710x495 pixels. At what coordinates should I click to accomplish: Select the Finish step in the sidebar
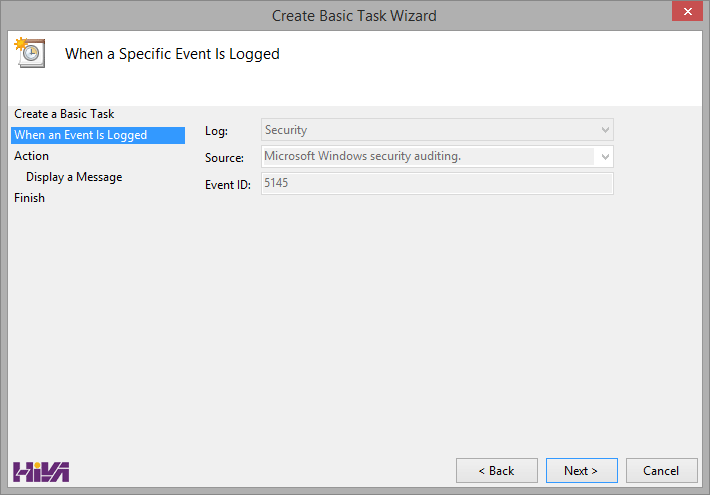(x=30, y=198)
